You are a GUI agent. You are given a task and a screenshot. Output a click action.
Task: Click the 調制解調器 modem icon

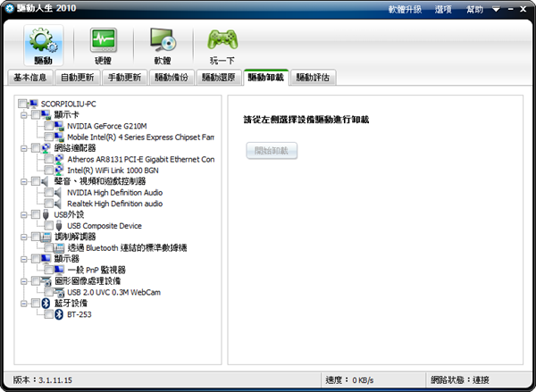pos(46,237)
